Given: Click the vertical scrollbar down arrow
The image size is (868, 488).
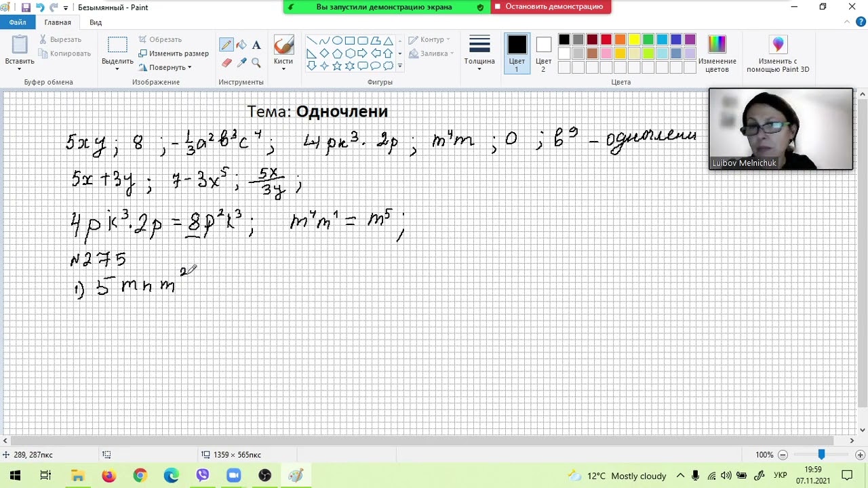Looking at the screenshot, I should coord(863,430).
